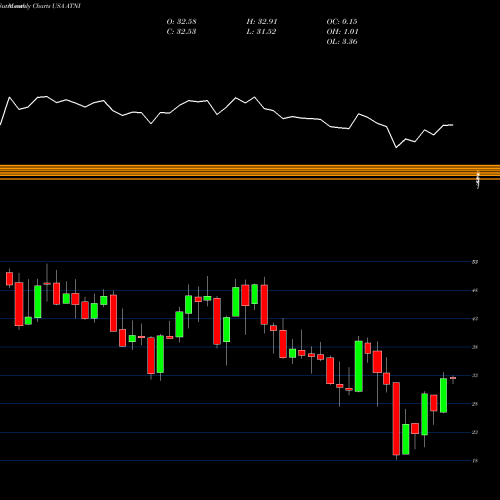This screenshot has width=500, height=500.
Task: Click the high price value H: 32.91
Action: (262, 22)
